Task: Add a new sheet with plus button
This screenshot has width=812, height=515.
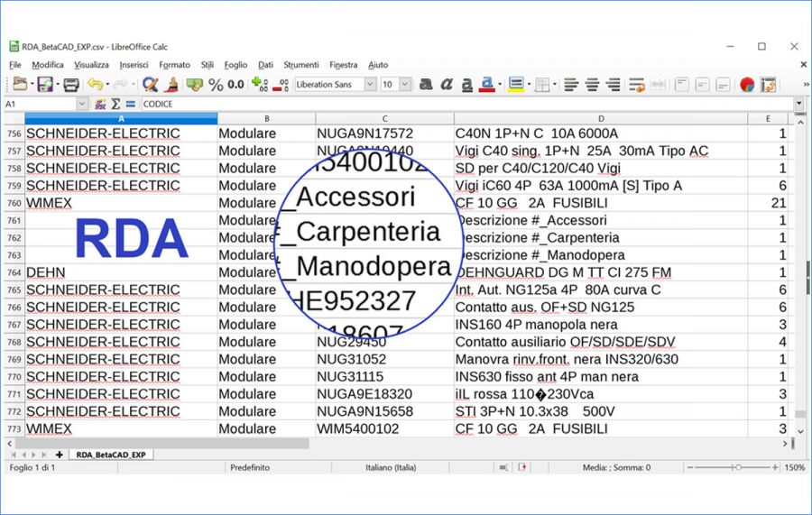Action: [59, 455]
